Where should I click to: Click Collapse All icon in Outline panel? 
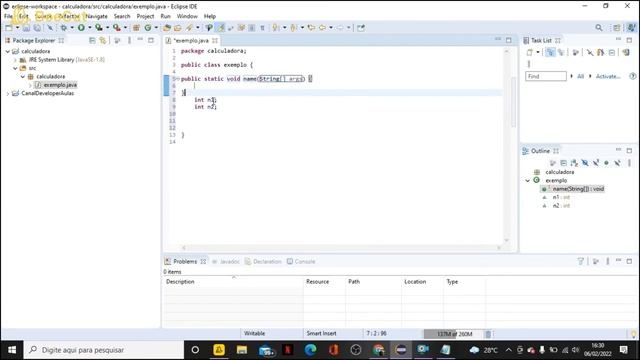click(564, 163)
